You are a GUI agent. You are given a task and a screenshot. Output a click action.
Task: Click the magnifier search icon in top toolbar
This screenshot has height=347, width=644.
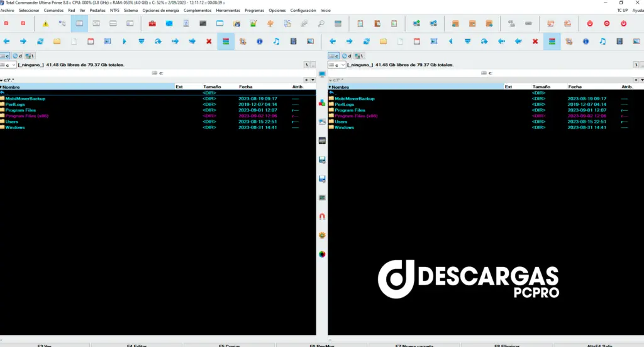click(321, 24)
